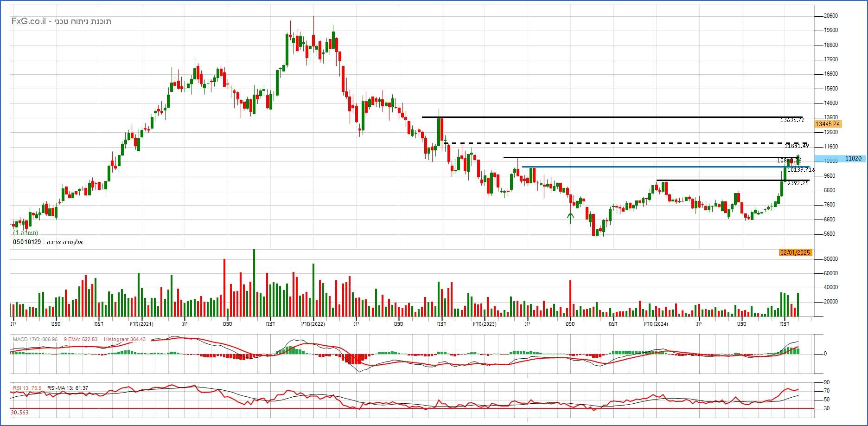
Task: Click the orange 13445.24 price tag
Action: point(828,124)
